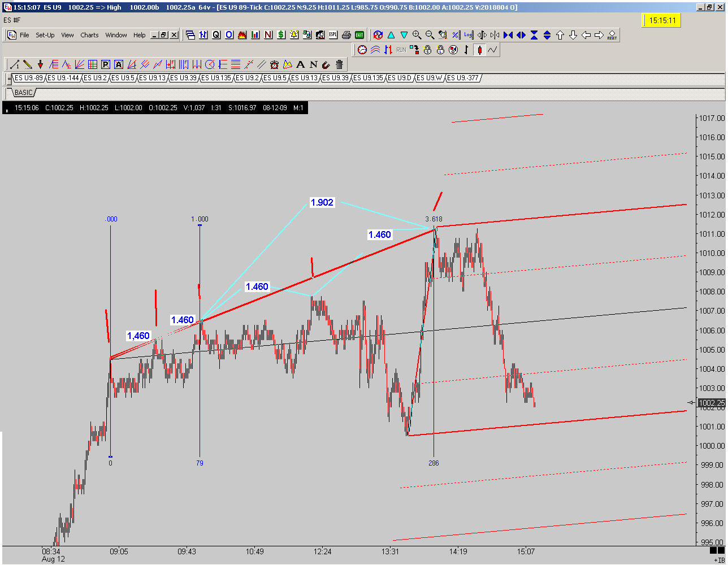Open the View menu
This screenshot has height=565, width=728.
[68, 35]
